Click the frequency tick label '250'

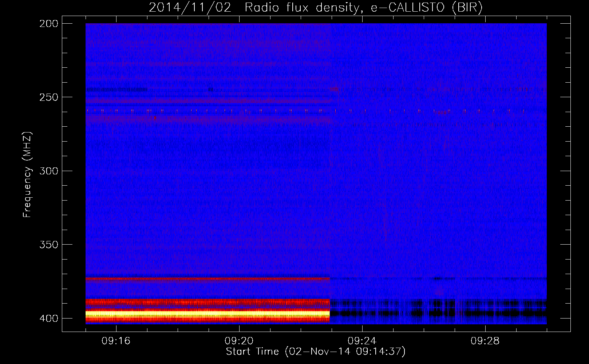coord(49,97)
